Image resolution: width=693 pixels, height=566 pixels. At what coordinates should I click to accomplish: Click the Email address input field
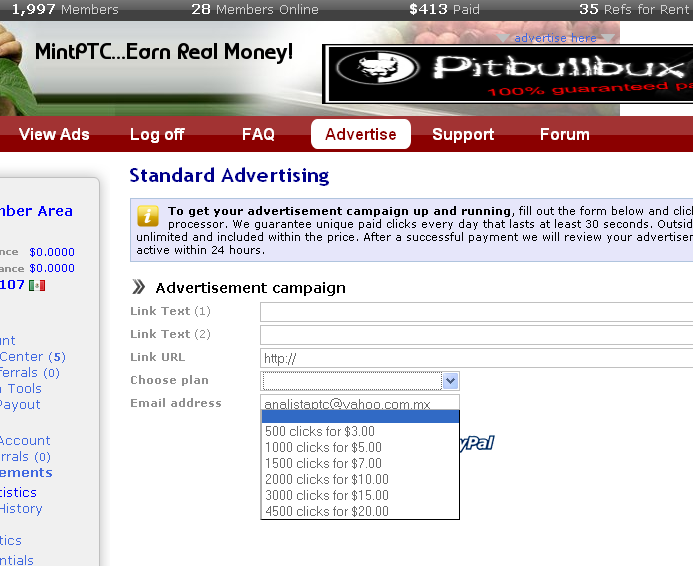click(x=360, y=403)
